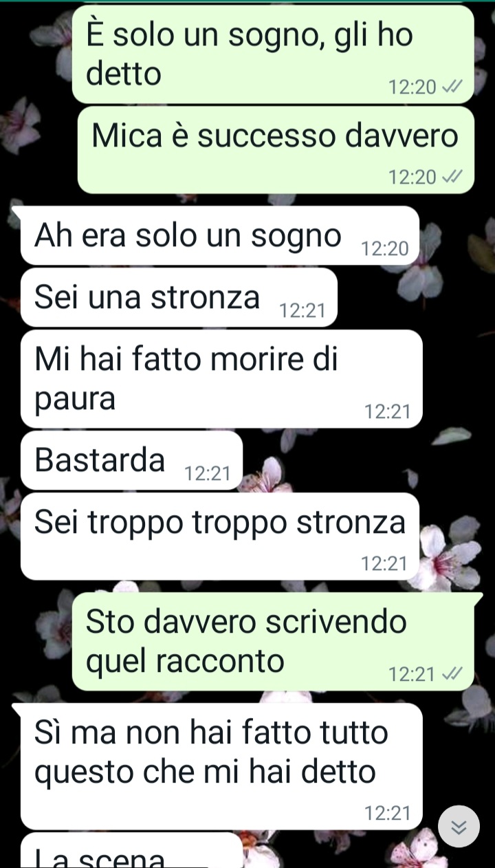Tap the 12:21 timestamp beside "Sei una stronza"
Screen dimensions: 495x868
pyautogui.click(x=302, y=311)
